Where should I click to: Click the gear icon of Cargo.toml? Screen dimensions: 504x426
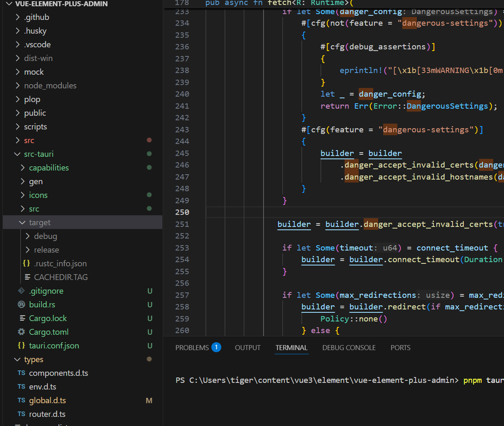click(x=22, y=332)
